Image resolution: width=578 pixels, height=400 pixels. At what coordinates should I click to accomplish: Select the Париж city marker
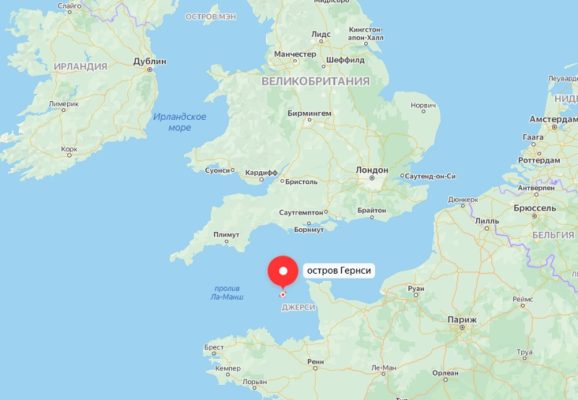pos(462,327)
